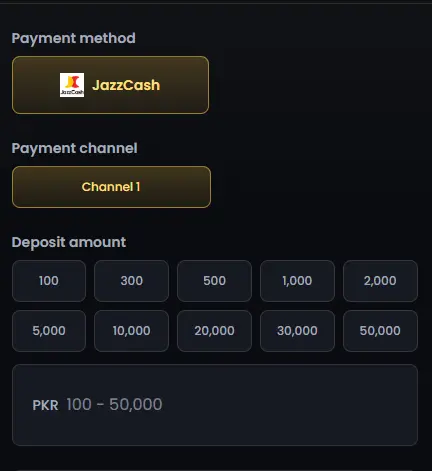Screen dimensions: 432x471
Task: Select the 10,000 deposit amount
Action: coord(131,331)
